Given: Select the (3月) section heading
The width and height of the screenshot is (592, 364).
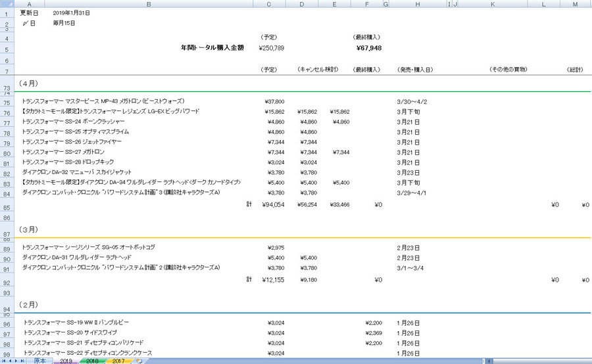Looking at the screenshot, I should [29, 229].
